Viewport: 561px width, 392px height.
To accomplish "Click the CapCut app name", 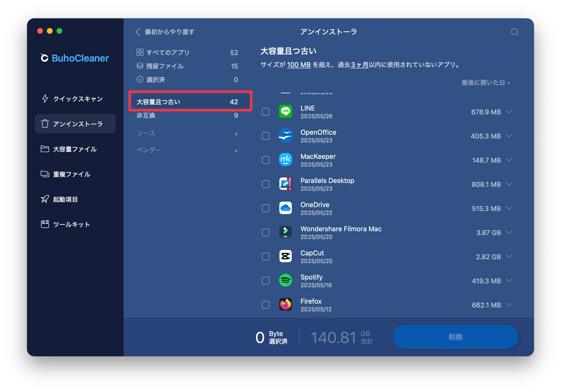I will pyautogui.click(x=312, y=253).
